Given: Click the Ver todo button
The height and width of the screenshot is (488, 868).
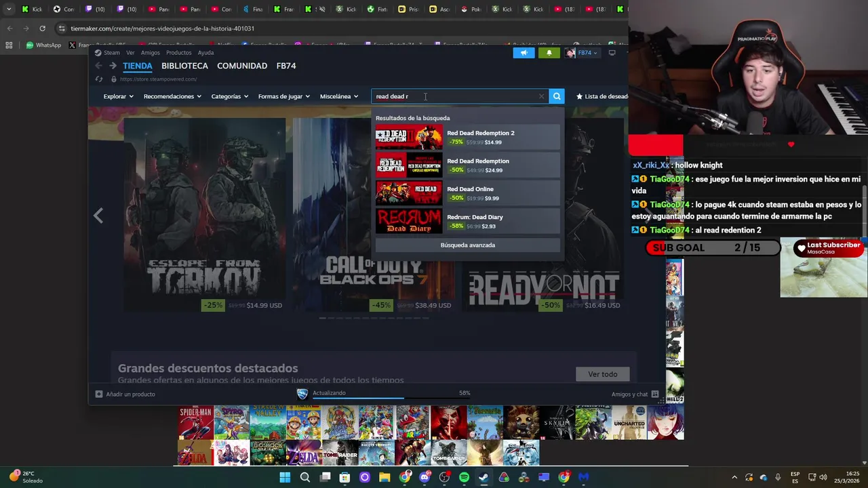Looking at the screenshot, I should (x=603, y=374).
